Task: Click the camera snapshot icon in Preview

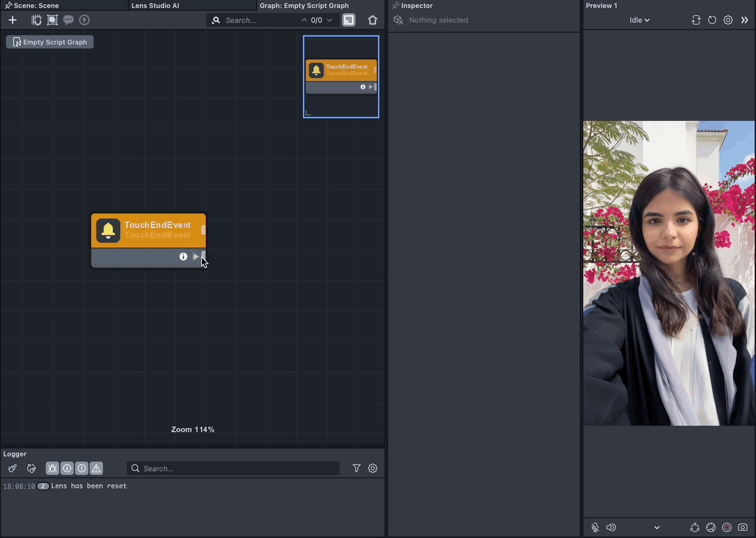Action: point(743,527)
